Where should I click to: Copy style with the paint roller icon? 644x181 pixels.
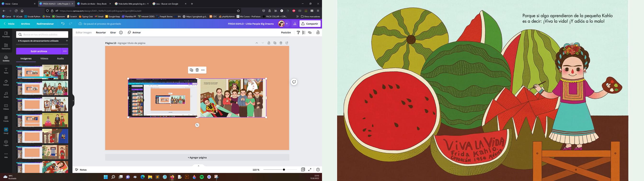point(298,33)
